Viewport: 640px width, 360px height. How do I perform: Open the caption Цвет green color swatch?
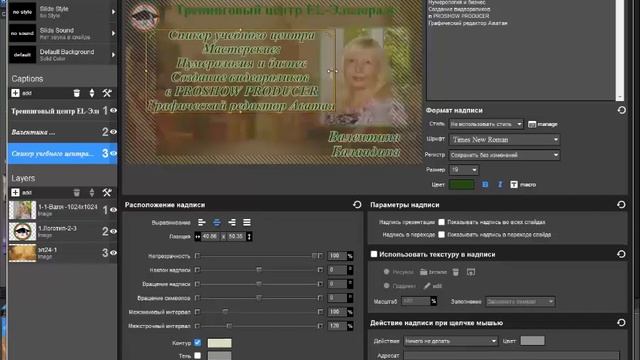coord(461,184)
